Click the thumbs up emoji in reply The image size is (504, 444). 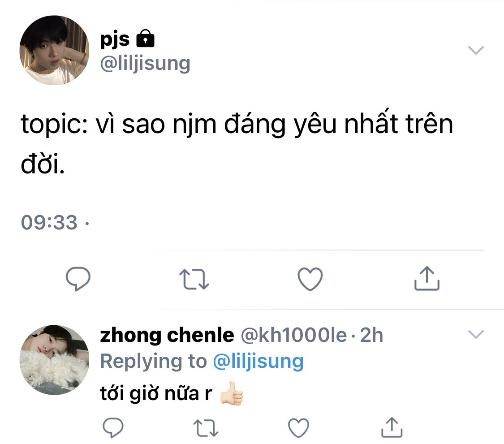pyautogui.click(x=231, y=393)
